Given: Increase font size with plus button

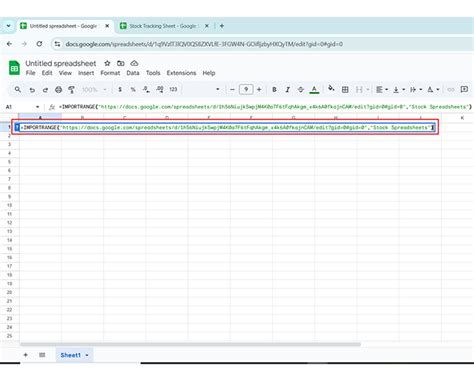Looking at the screenshot, I should [259, 89].
